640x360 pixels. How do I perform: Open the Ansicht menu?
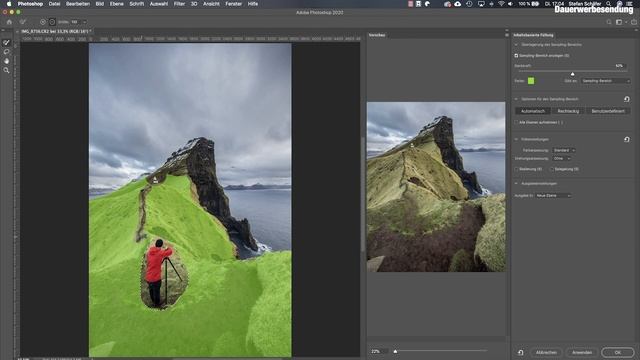211,4
